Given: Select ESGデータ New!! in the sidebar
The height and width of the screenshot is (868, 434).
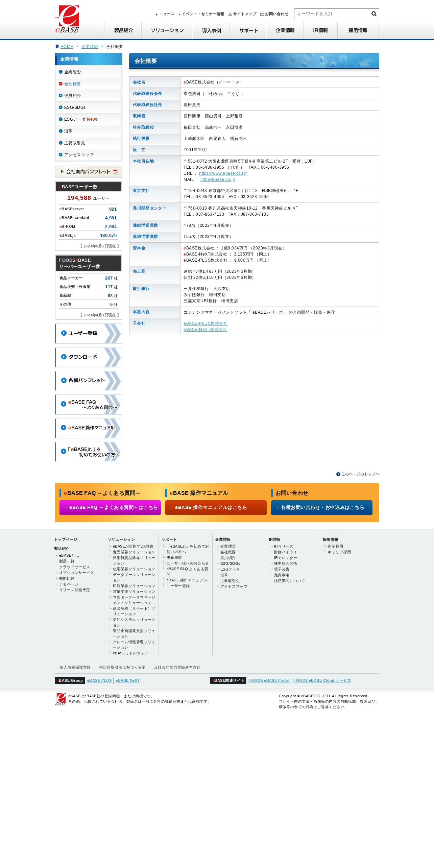Looking at the screenshot, I should 89,119.
